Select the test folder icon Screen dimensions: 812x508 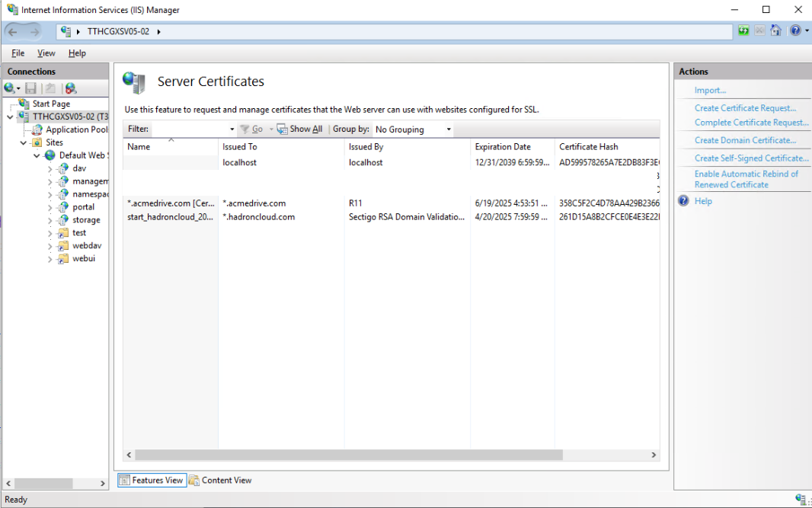[x=63, y=233]
